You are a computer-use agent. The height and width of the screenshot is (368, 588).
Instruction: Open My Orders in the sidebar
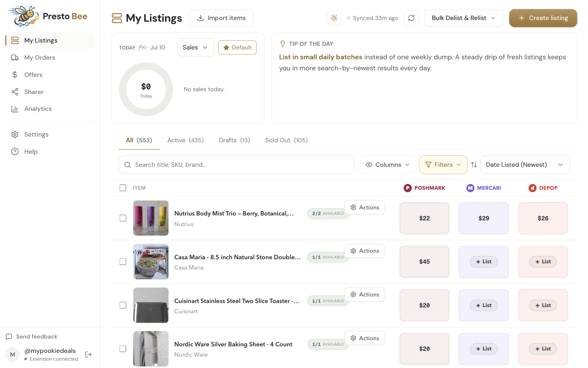click(50, 58)
